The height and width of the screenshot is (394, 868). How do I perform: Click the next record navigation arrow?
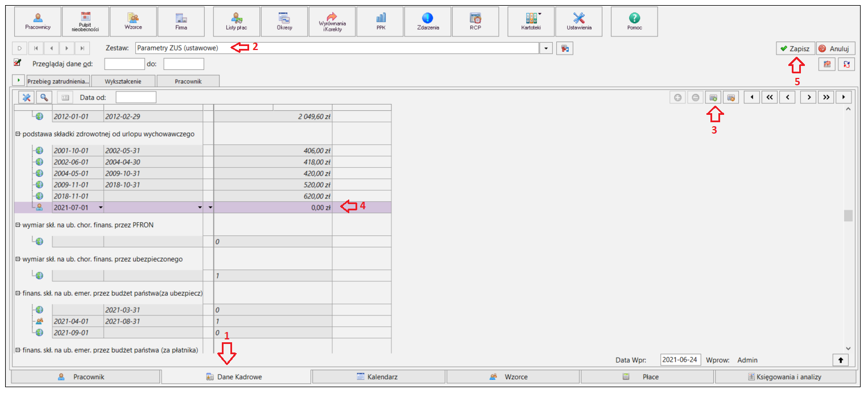point(67,48)
